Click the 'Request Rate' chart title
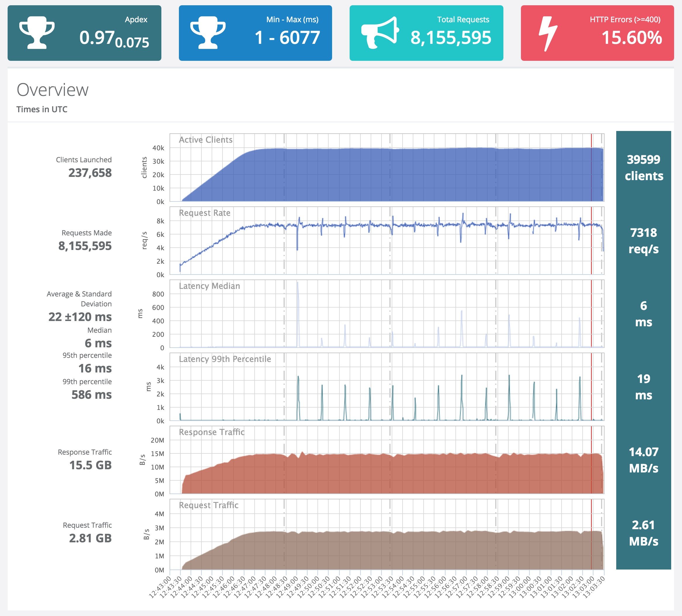The image size is (682, 616). click(x=205, y=213)
